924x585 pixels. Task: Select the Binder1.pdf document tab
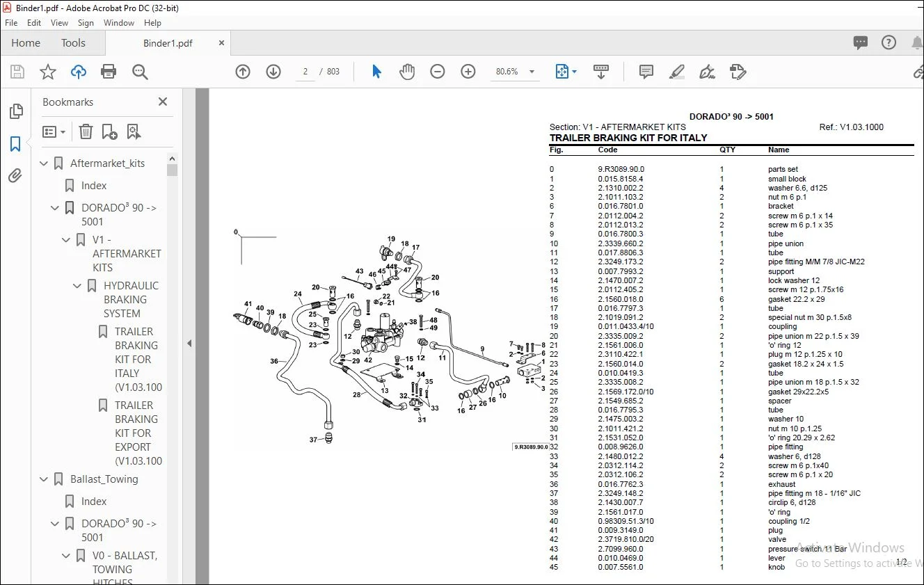(x=168, y=43)
